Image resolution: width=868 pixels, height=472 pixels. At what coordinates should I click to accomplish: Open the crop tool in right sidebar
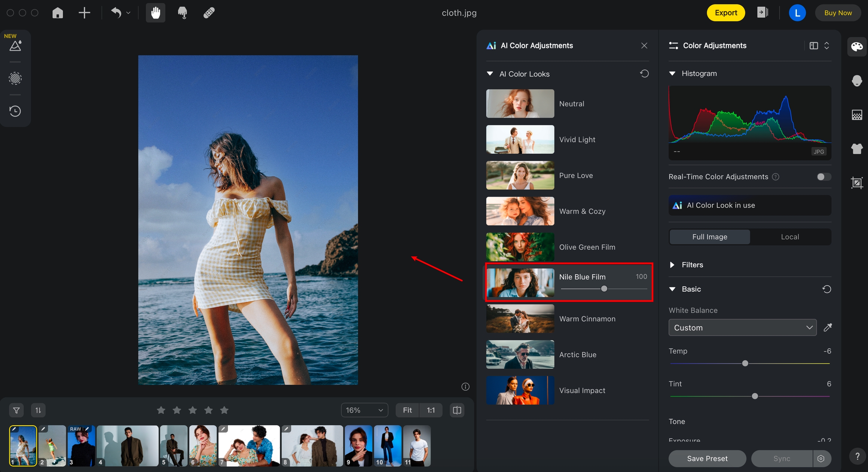pos(857,183)
